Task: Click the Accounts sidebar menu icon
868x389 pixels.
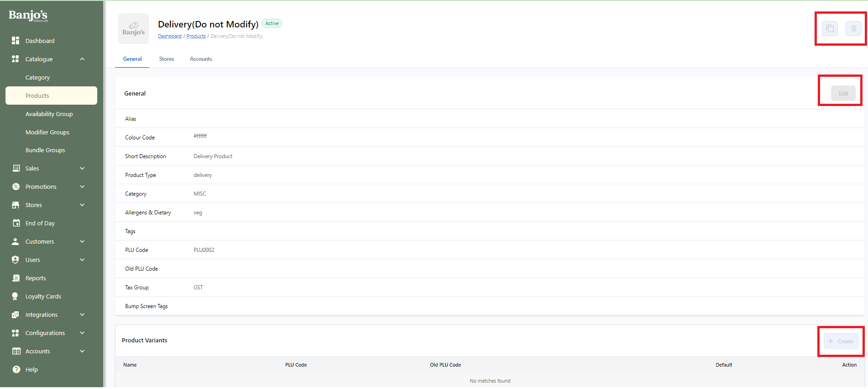Action: [16, 351]
